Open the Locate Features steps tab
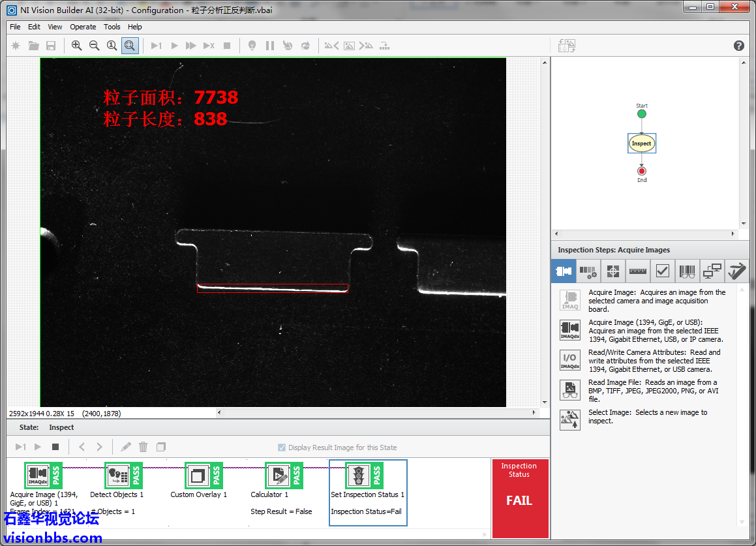 point(612,271)
